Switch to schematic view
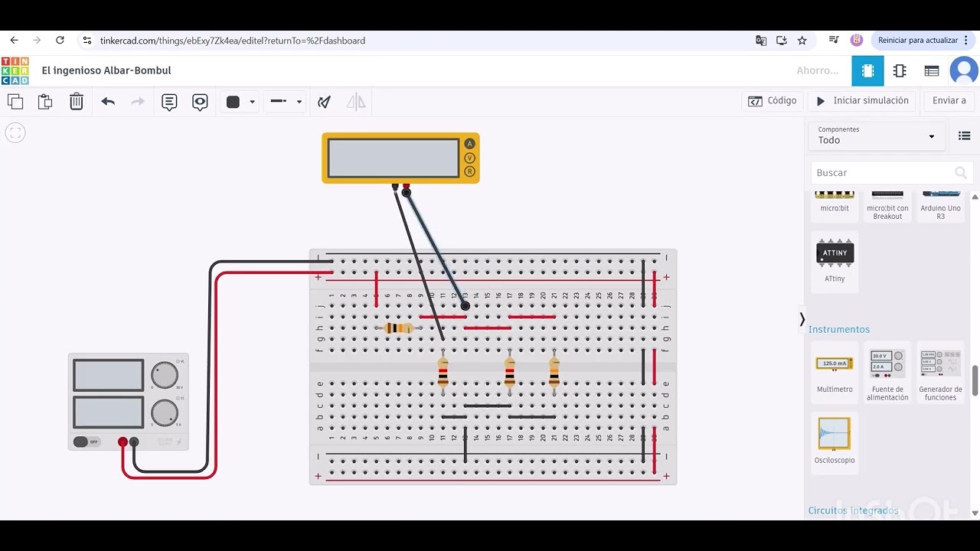 [900, 71]
